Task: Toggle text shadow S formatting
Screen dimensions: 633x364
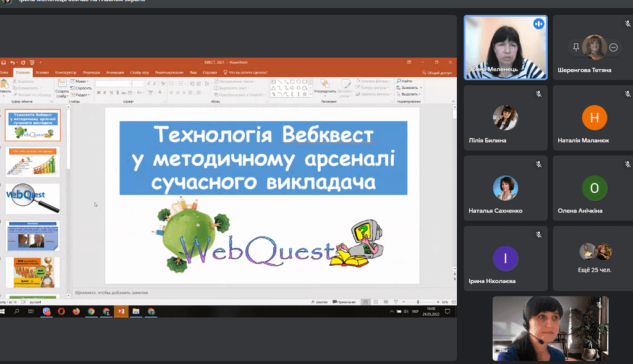Action: (x=117, y=93)
